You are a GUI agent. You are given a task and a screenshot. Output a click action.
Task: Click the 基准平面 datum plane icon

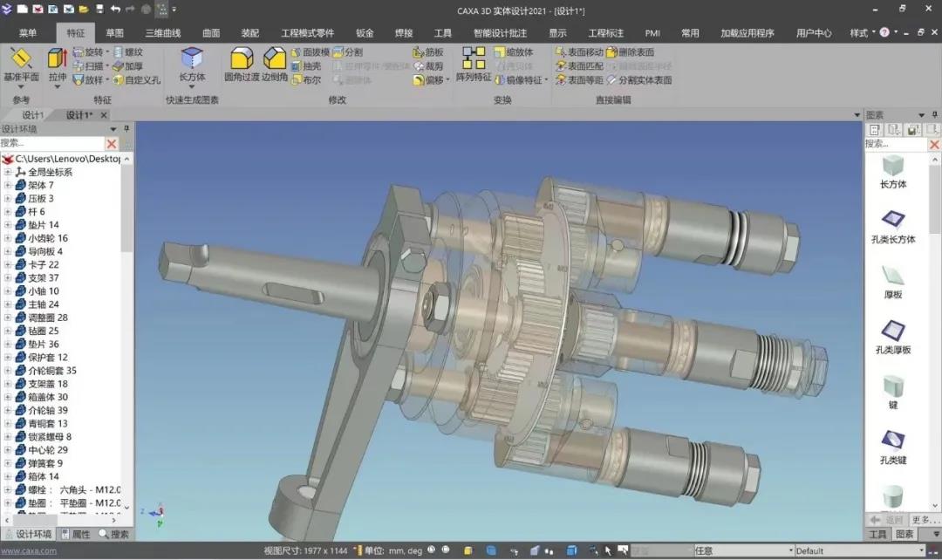21,58
